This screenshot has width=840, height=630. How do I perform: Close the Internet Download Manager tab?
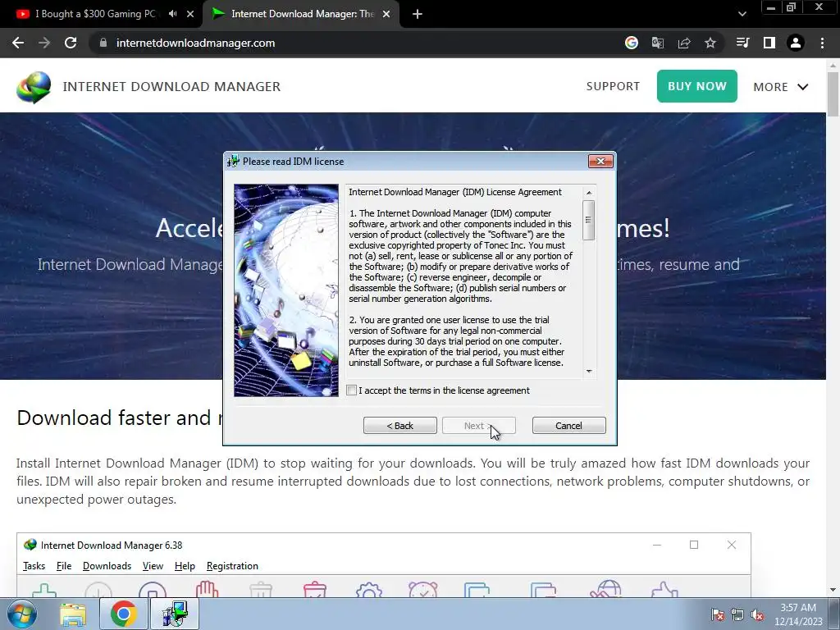386,14
